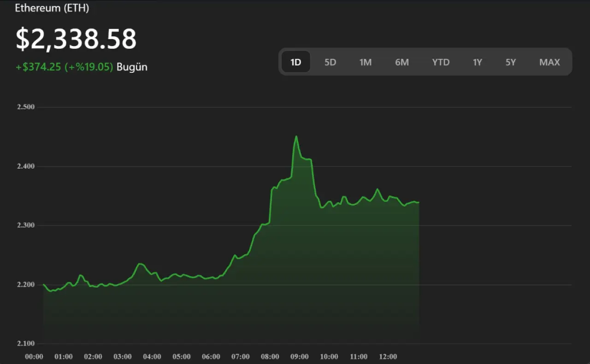This screenshot has width=590, height=364.
Task: Click the 12:00 time axis label
Action: click(388, 357)
